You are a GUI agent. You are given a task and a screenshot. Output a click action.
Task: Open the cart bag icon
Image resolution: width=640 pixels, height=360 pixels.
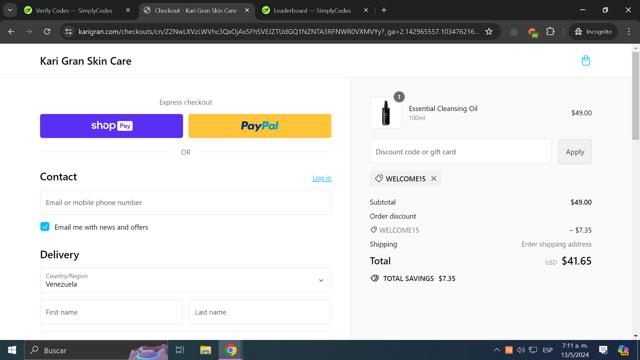(586, 61)
